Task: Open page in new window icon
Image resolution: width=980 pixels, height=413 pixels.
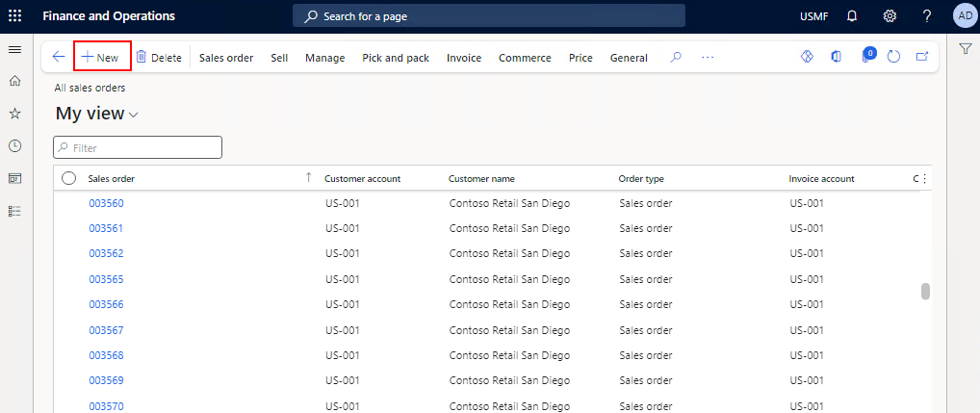Action: point(922,57)
